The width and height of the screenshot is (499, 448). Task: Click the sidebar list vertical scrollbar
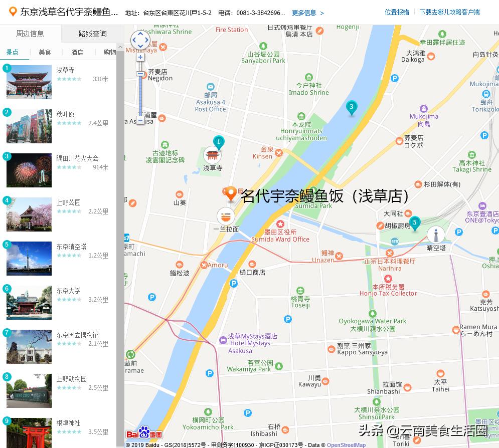click(x=120, y=248)
